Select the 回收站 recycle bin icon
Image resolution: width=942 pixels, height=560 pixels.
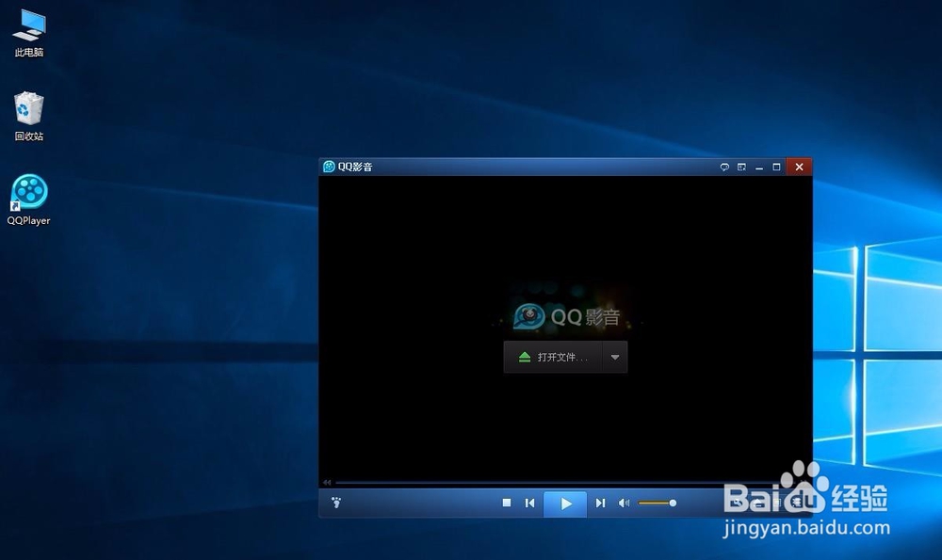[29, 117]
